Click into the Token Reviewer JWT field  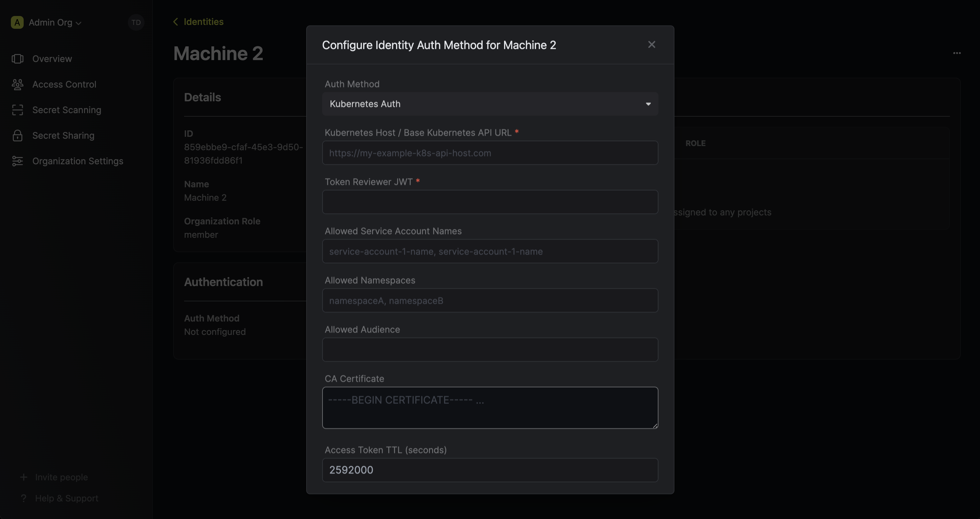pos(490,202)
